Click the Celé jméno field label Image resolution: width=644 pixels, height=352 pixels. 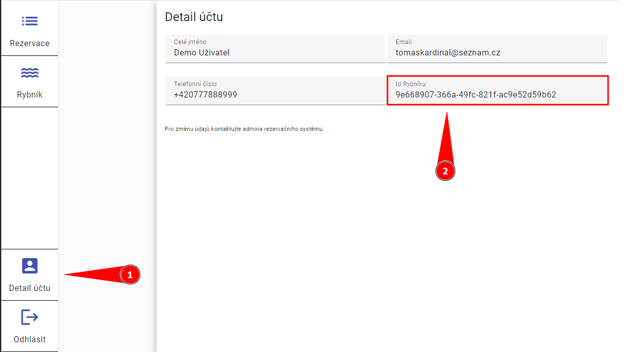[x=190, y=42]
